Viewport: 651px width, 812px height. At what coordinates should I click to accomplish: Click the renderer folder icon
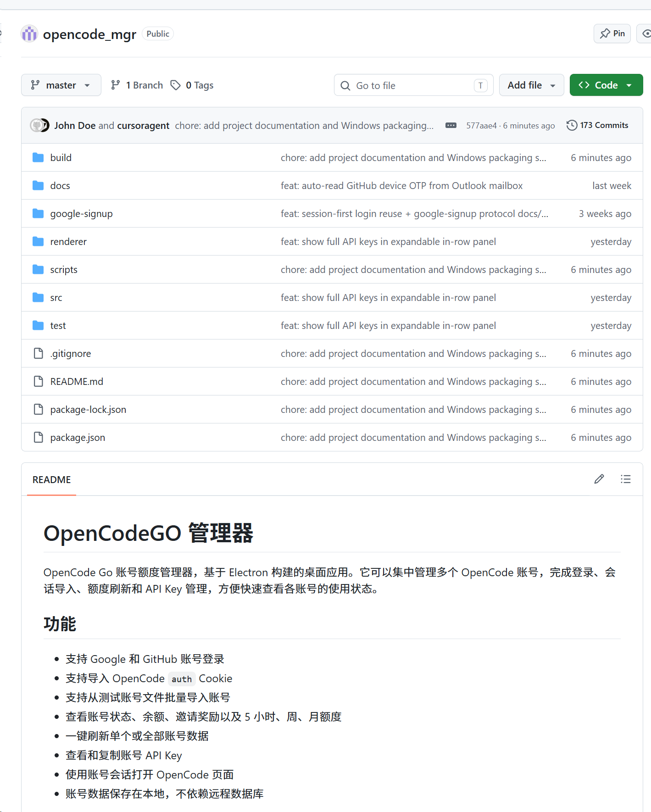(38, 241)
